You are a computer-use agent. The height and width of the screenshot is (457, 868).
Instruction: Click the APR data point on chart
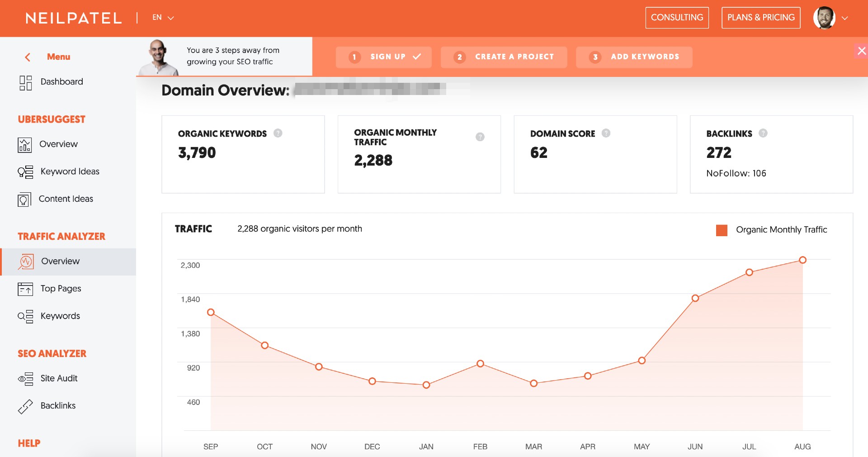588,376
